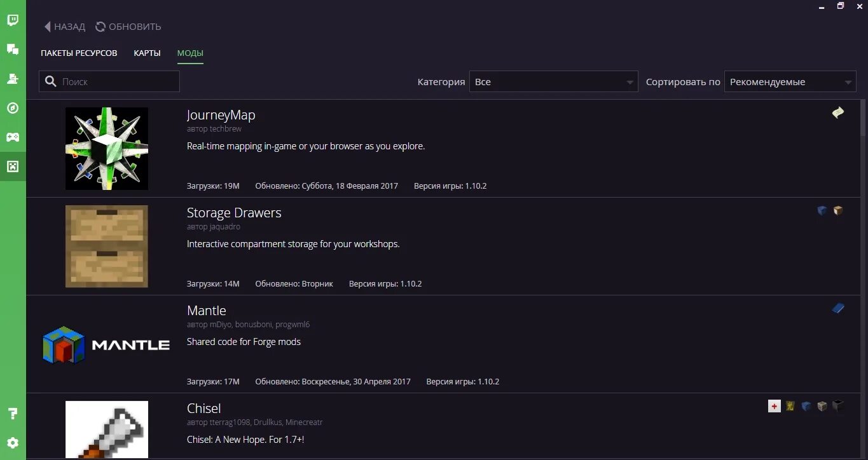This screenshot has width=868, height=460.
Task: Click the refresh circular arrows icon
Action: tap(100, 27)
